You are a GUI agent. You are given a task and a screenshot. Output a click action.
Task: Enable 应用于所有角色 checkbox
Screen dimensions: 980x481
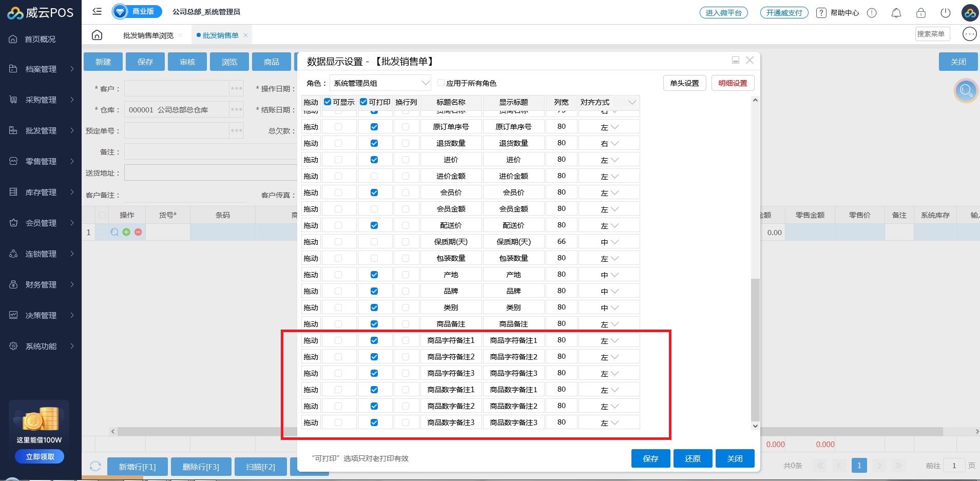coord(440,83)
